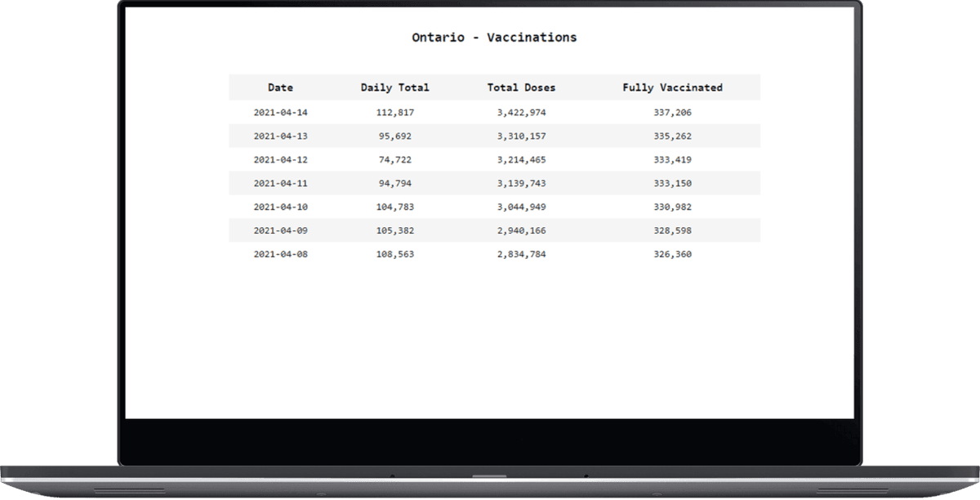Screen dimensions: 980x500
Task: Click the fully vaccinated value 330,982
Action: (x=674, y=207)
